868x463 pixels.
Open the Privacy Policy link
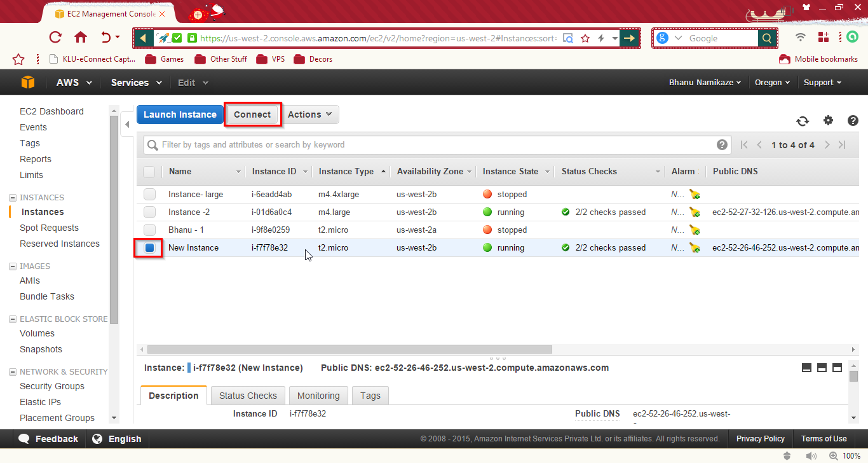(761, 439)
